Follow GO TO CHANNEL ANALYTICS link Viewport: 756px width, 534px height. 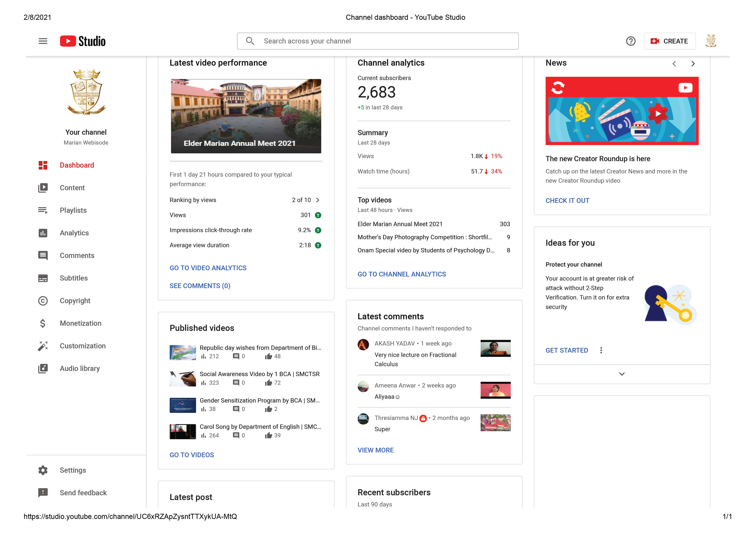click(x=402, y=274)
